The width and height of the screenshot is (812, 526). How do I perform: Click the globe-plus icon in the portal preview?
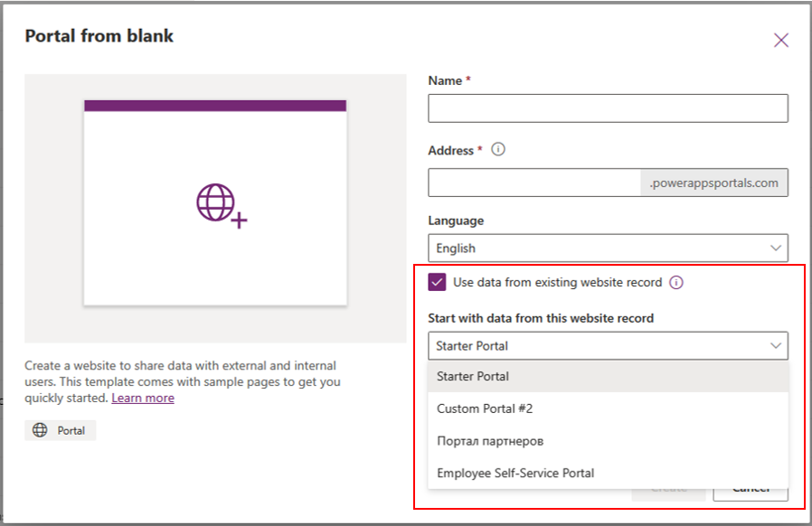click(x=214, y=203)
